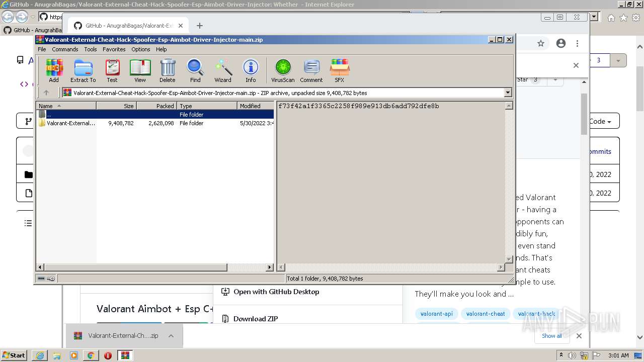The width and height of the screenshot is (644, 362).
Task: Click WinRAR taskbar button
Action: point(125,355)
